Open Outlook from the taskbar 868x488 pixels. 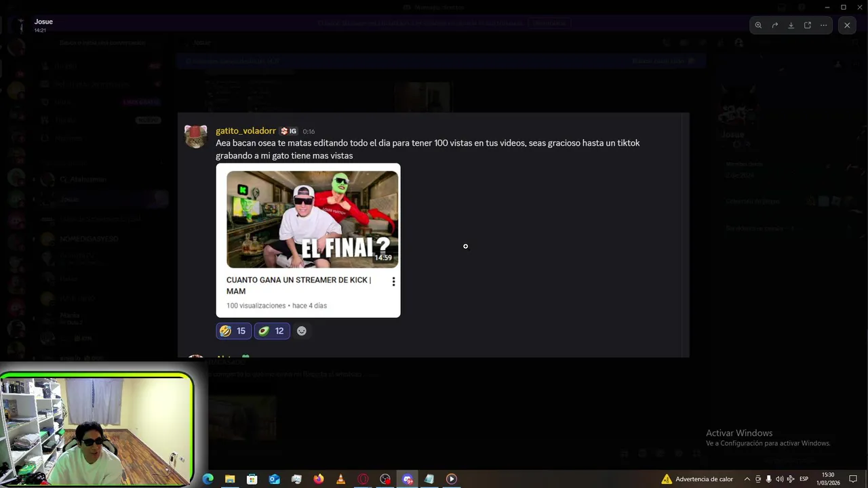(275, 479)
